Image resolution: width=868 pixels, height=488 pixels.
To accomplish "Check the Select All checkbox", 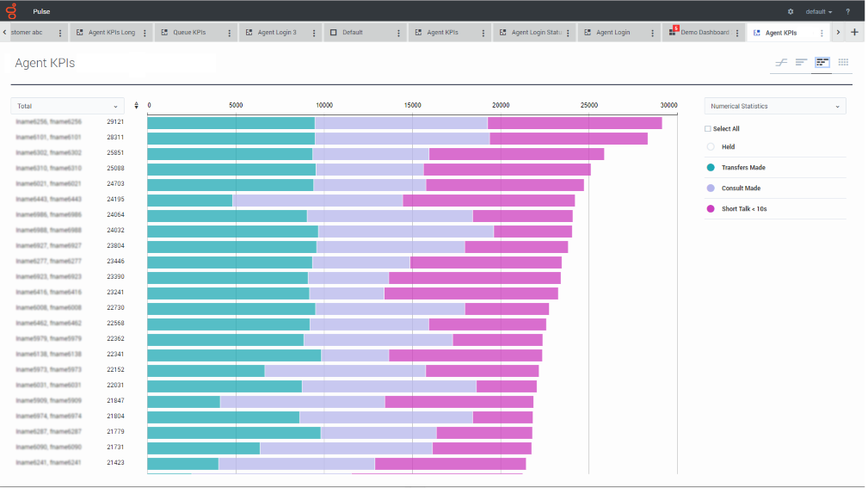I will (707, 128).
